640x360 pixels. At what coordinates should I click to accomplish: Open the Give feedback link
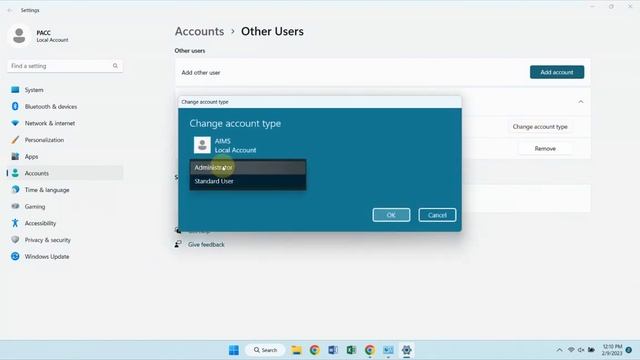tap(206, 244)
